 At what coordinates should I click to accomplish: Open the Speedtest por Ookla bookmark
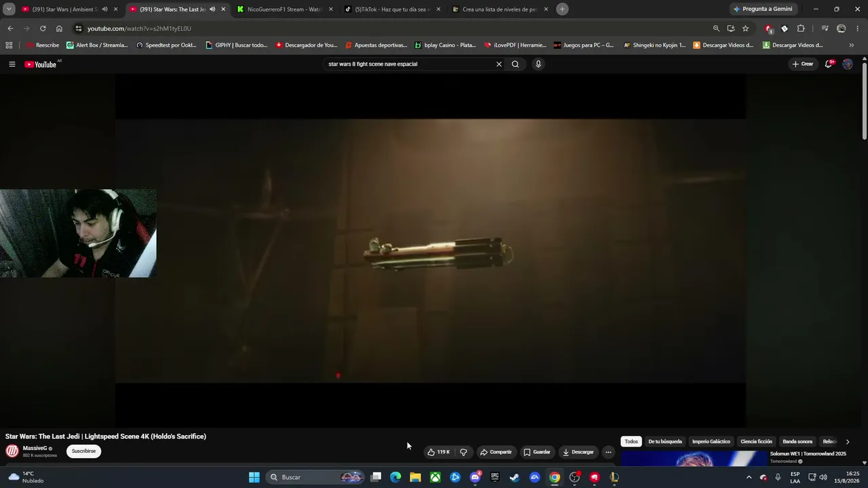pos(166,45)
